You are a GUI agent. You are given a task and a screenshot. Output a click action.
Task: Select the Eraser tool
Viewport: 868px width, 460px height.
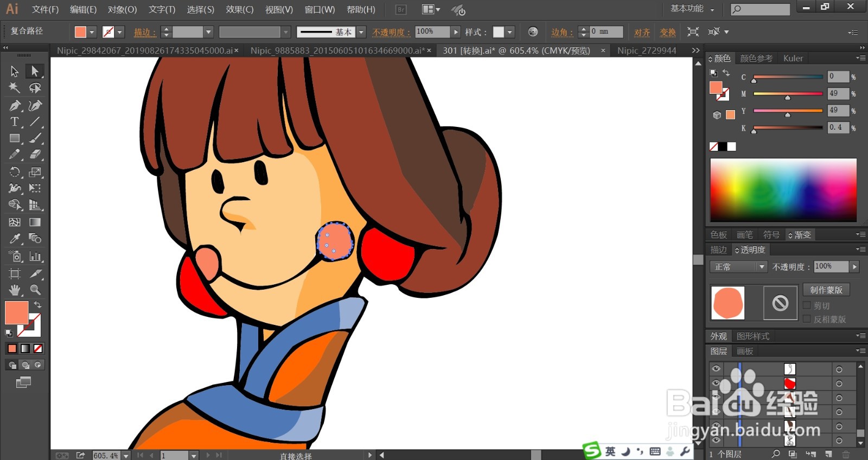pyautogui.click(x=35, y=155)
